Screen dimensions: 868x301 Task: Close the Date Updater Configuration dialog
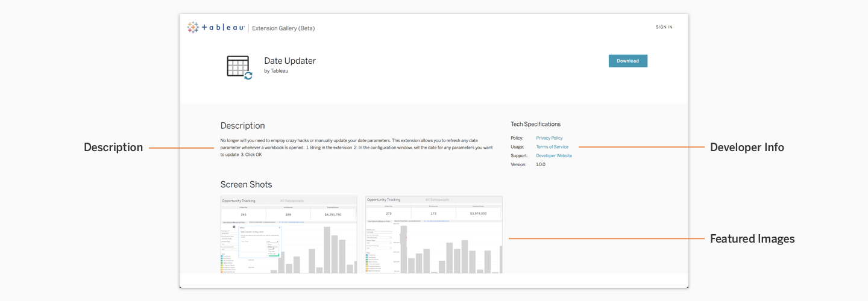coord(279,228)
